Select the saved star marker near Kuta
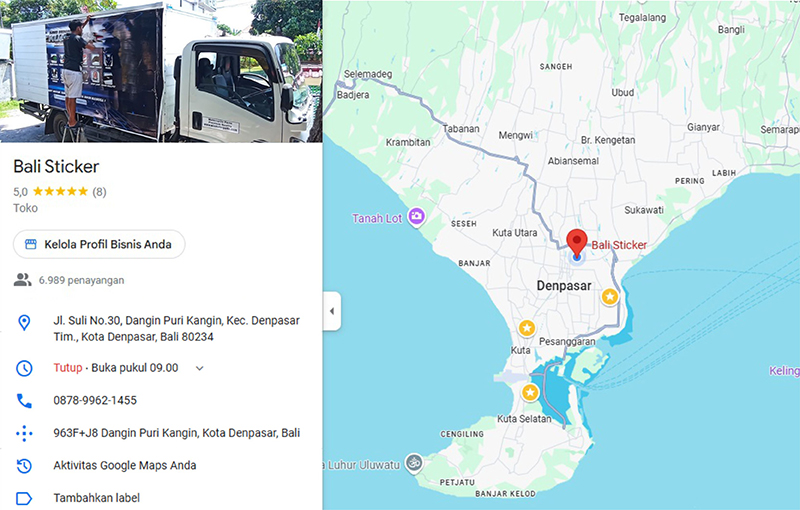 tap(527, 328)
